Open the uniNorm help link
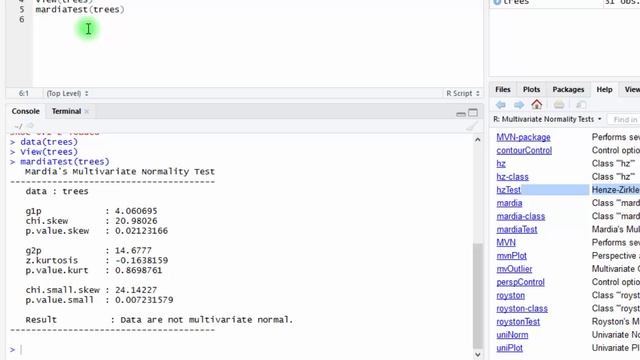Screen dimensions: 640x360 pos(512,335)
